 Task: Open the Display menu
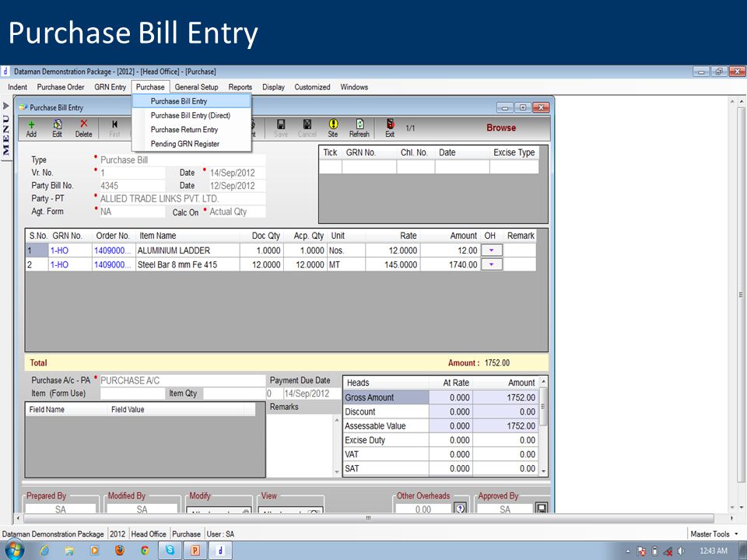273,87
